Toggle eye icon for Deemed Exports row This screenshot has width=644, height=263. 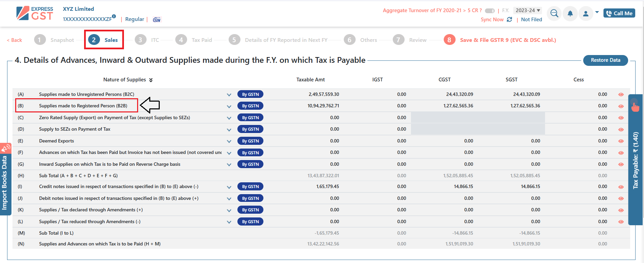tap(621, 141)
